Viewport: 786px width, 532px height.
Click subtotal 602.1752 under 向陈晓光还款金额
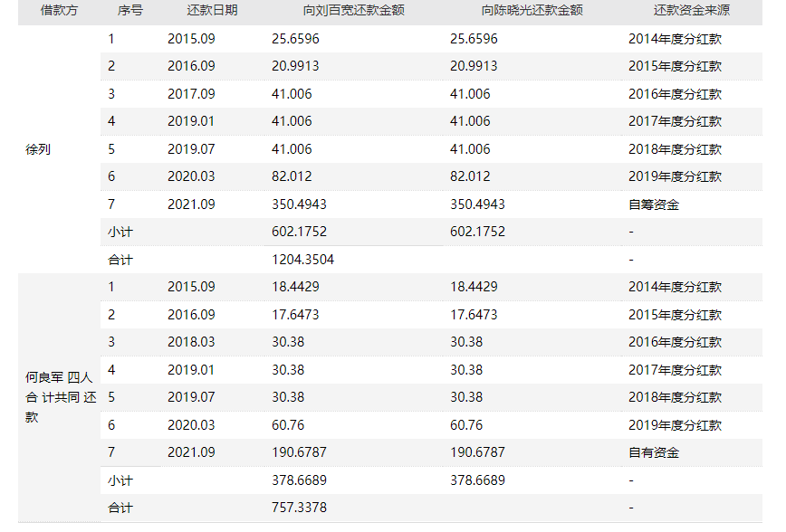477,232
